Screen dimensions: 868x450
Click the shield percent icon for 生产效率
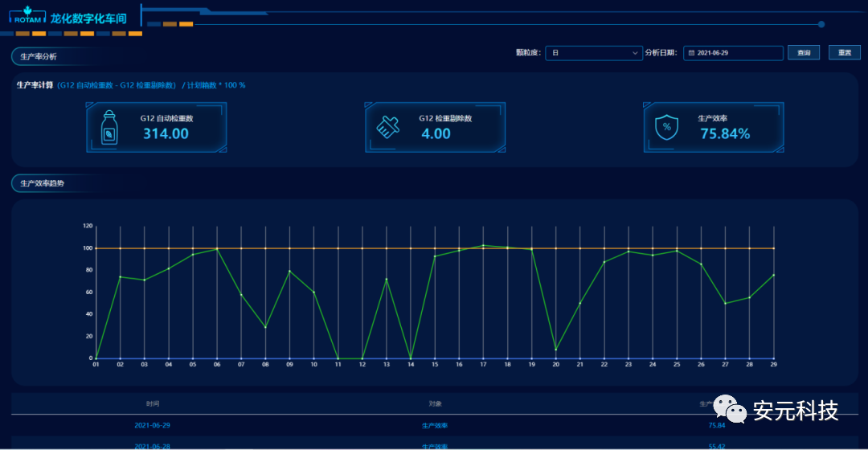point(666,127)
